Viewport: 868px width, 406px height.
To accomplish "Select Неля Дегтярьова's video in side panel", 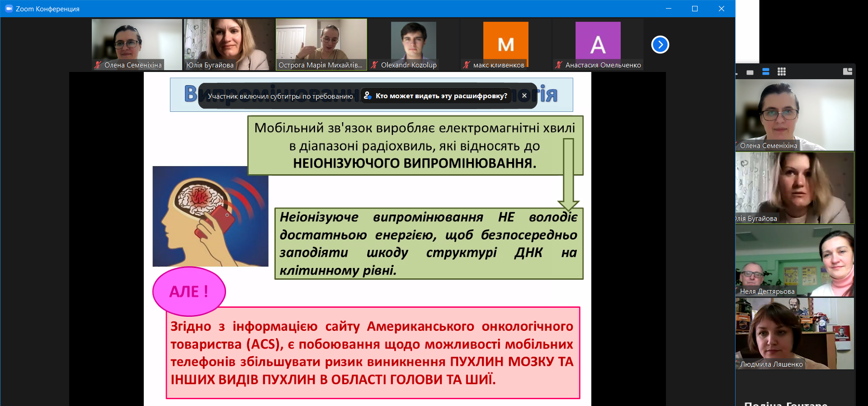I will tap(794, 260).
